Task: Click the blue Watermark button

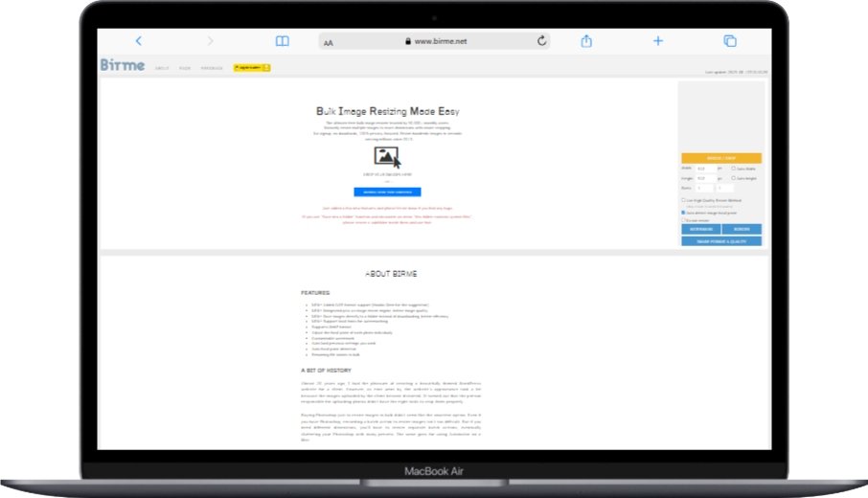Action: tap(701, 229)
